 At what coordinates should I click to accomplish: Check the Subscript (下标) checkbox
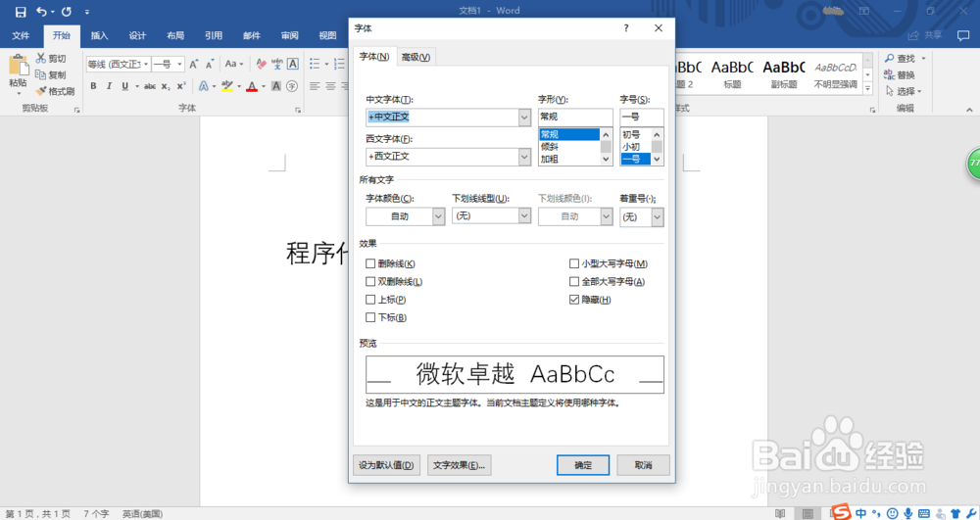tap(370, 317)
